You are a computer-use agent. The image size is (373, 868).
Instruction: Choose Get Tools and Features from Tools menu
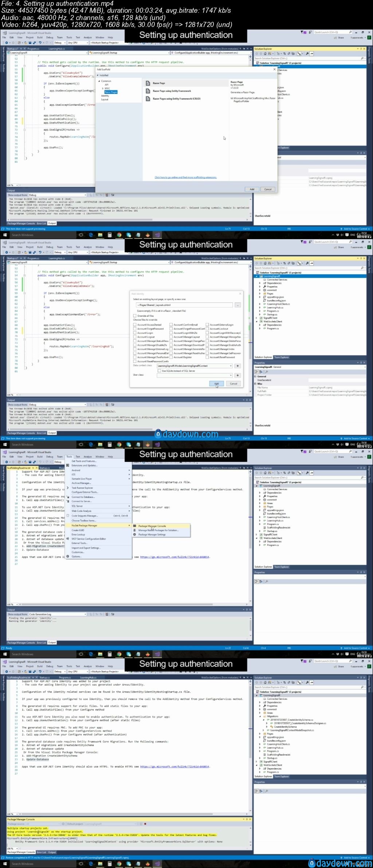click(x=84, y=461)
